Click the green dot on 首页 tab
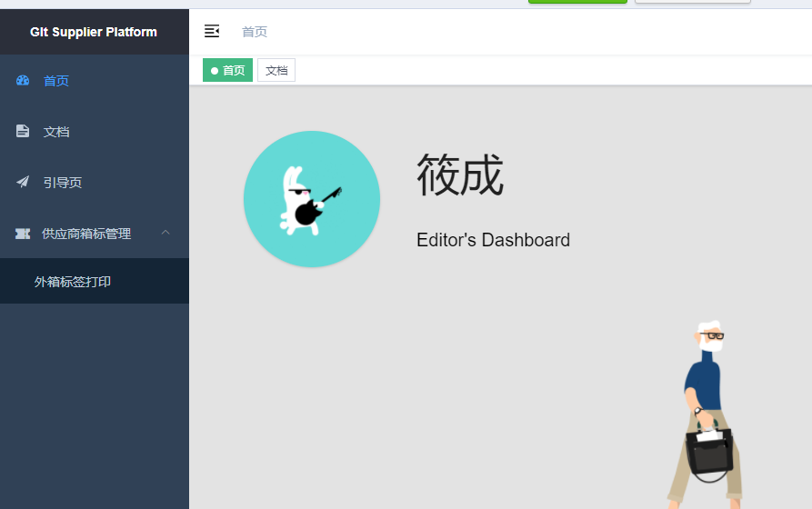 [215, 71]
